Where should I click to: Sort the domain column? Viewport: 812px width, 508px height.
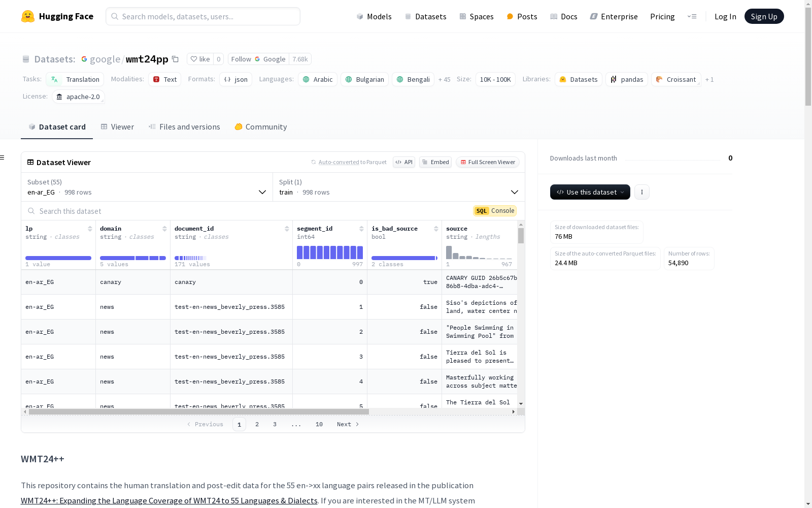pyautogui.click(x=164, y=229)
